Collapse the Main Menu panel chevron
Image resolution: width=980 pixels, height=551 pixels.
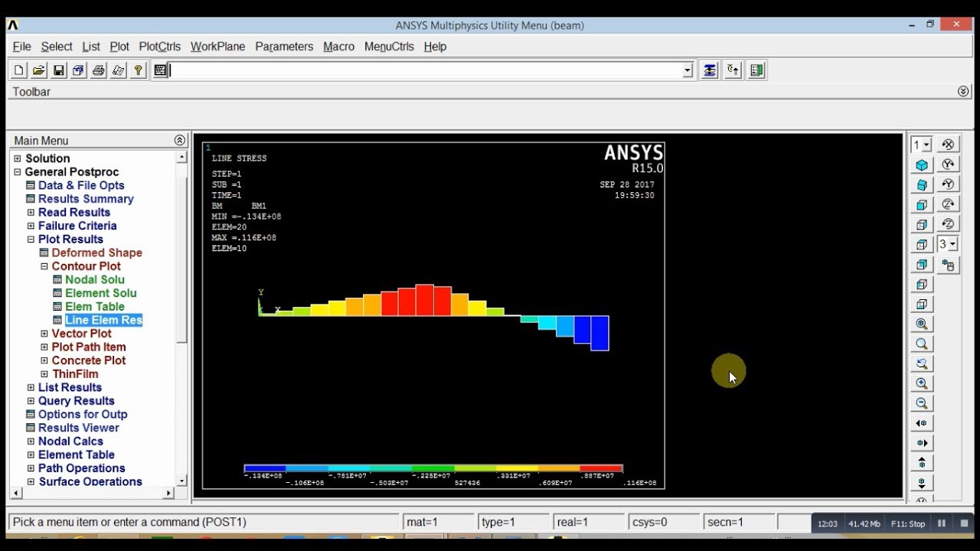coord(180,140)
